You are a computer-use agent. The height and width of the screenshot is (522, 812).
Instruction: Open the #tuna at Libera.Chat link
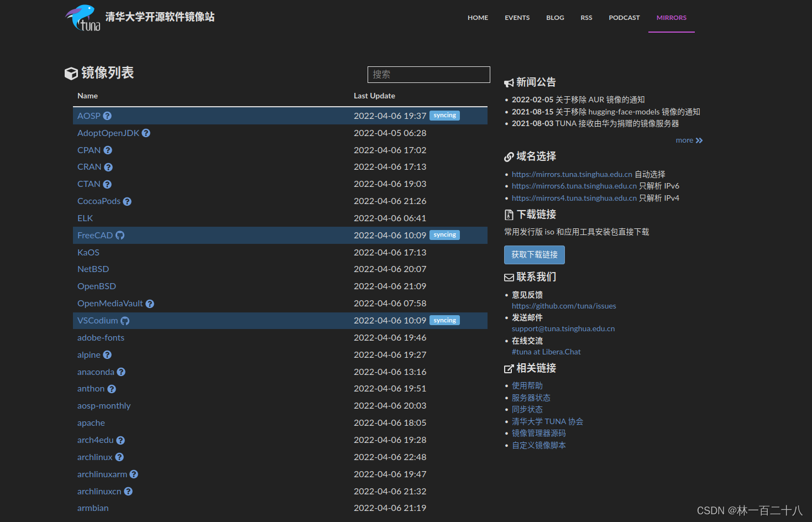(x=546, y=352)
